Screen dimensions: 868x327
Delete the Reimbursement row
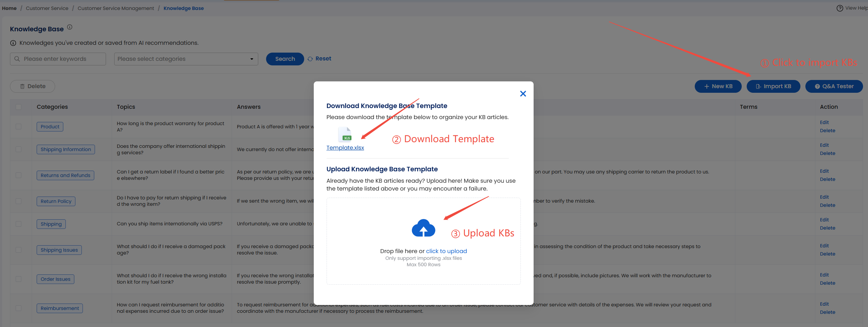point(827,312)
